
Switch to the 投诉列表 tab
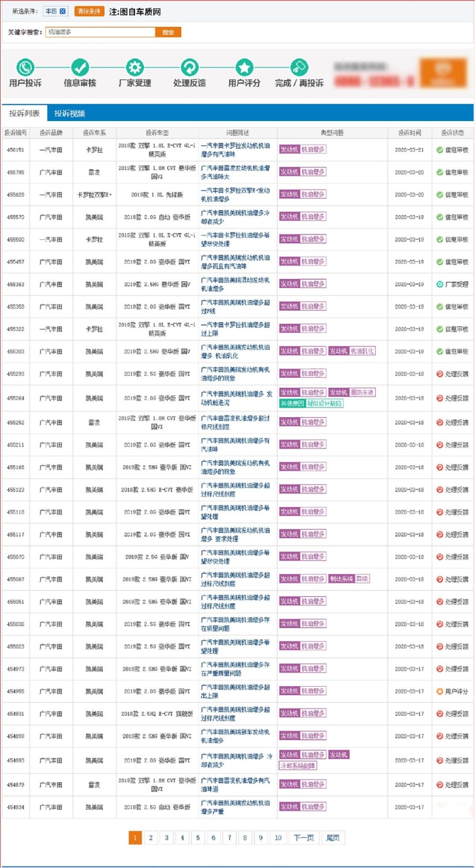point(25,113)
